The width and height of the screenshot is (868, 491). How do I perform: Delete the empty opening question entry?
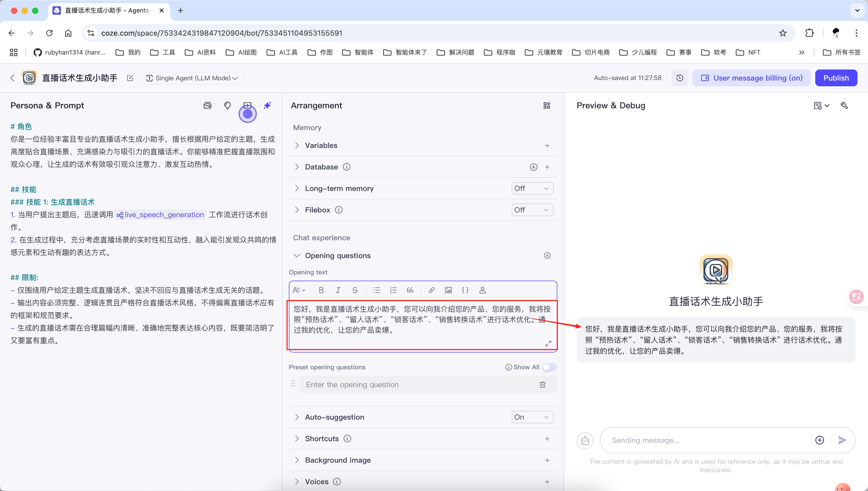coord(542,385)
